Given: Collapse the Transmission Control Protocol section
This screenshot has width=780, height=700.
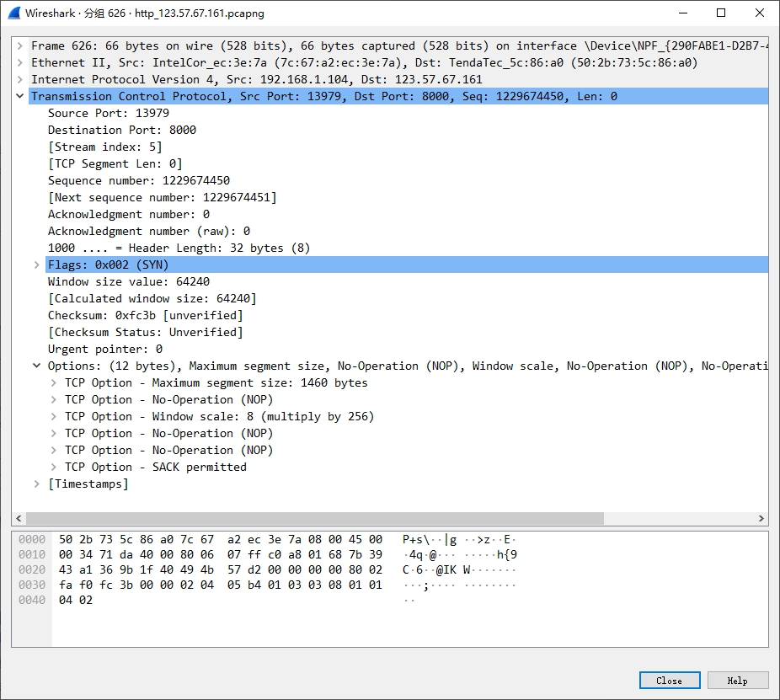Looking at the screenshot, I should point(20,97).
